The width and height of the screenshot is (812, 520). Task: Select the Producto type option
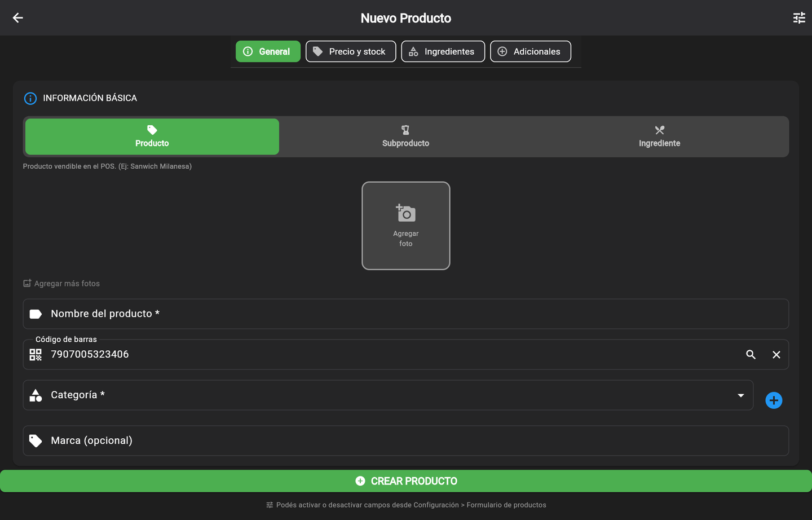coord(152,136)
